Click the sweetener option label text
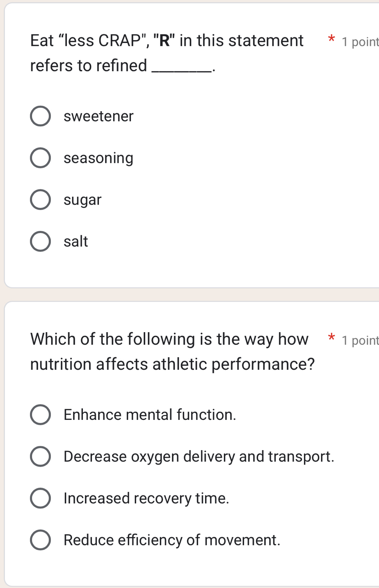Screen dimensions: 379x588 [x=98, y=116]
